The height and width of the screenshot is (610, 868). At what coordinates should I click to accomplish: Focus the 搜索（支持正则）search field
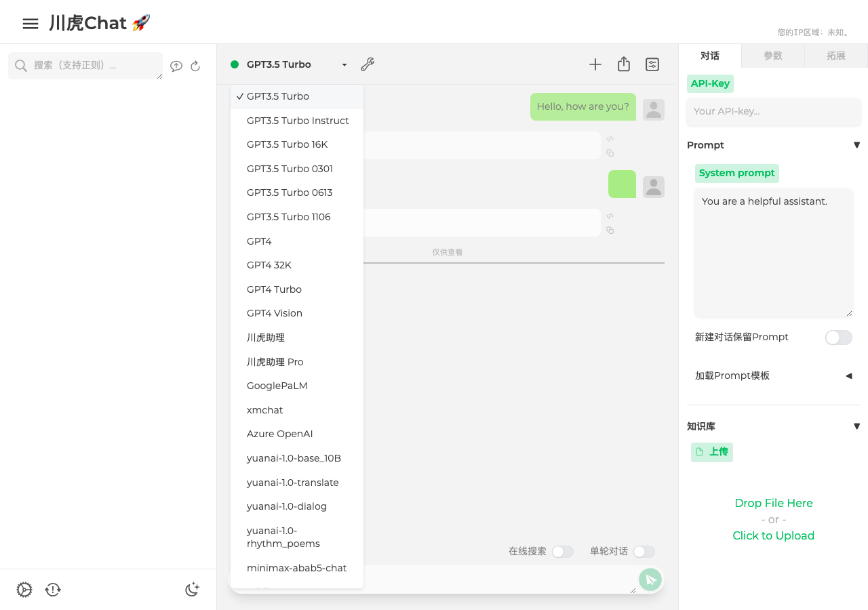point(85,66)
